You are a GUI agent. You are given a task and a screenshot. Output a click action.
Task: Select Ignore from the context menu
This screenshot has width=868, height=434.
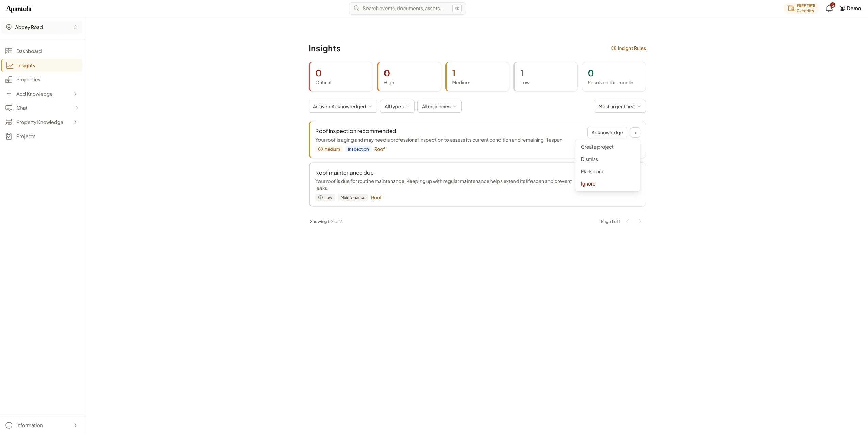(607, 184)
